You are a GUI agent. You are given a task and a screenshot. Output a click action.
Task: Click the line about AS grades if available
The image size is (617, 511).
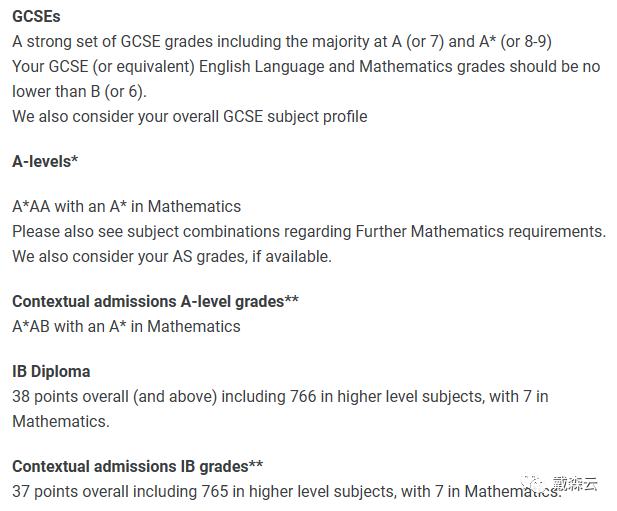coord(172,256)
